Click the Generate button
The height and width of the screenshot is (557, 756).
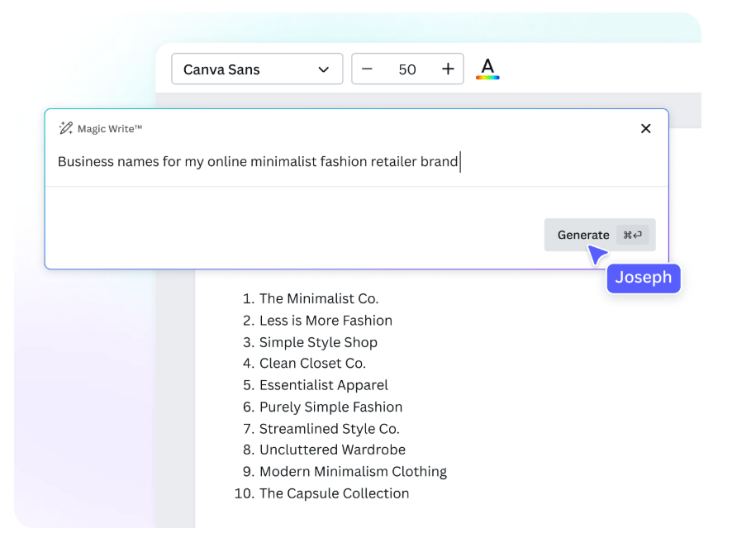(600, 235)
